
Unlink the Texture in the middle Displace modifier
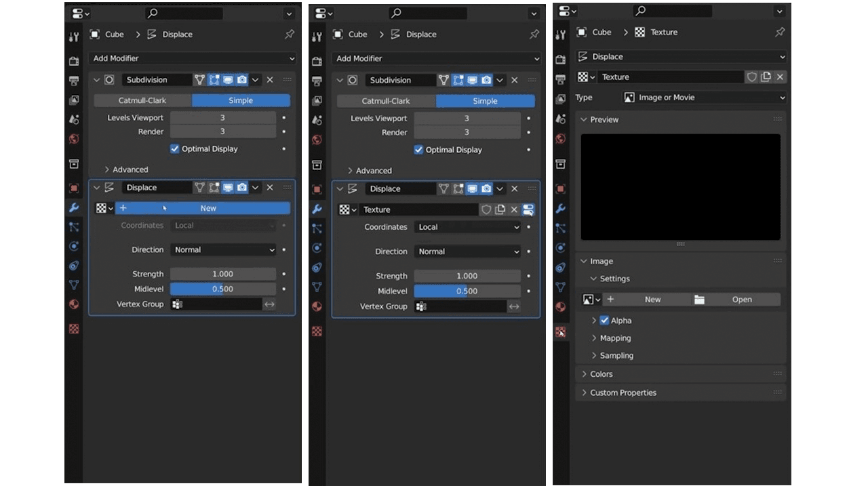(514, 209)
